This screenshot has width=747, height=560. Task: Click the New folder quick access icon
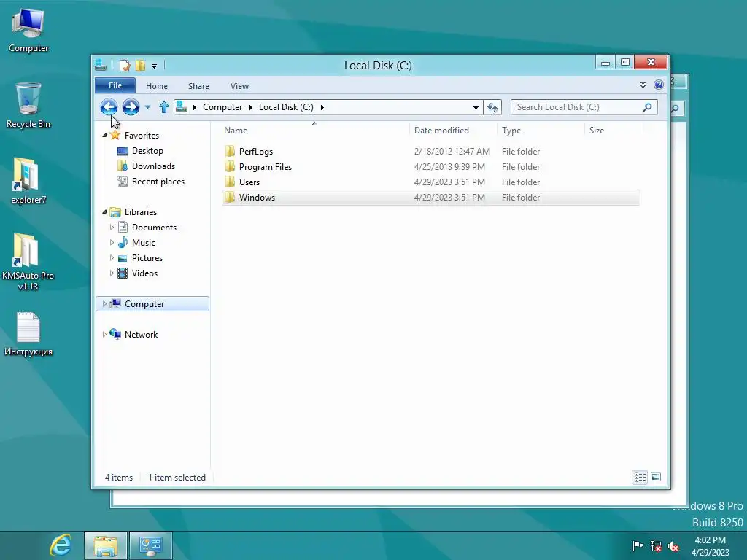140,65
